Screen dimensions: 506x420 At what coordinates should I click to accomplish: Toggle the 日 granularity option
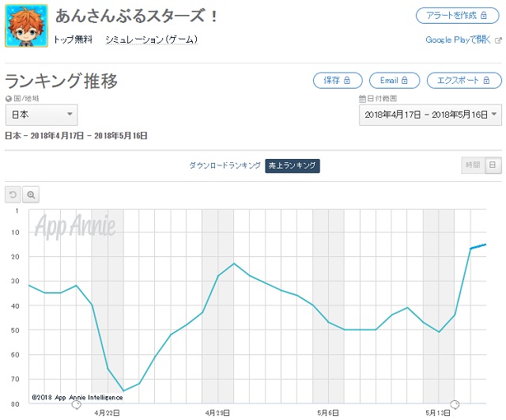[493, 165]
